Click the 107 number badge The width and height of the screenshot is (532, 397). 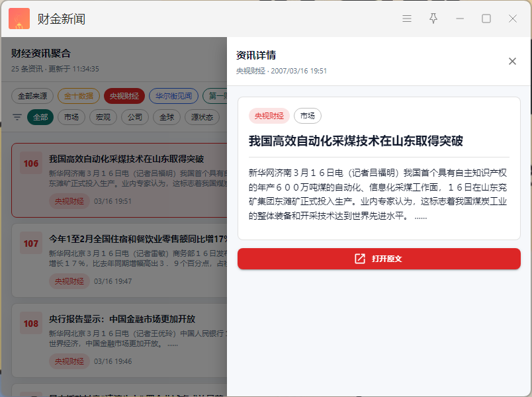tap(31, 243)
